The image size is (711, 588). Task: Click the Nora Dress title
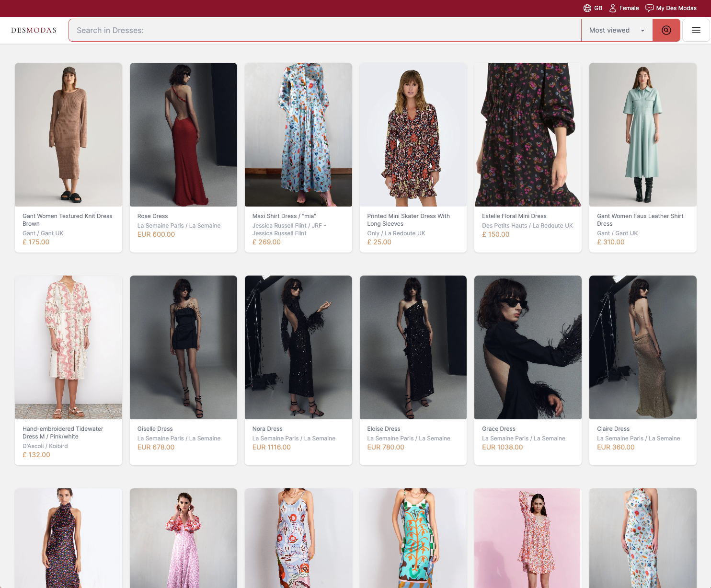[x=267, y=429]
